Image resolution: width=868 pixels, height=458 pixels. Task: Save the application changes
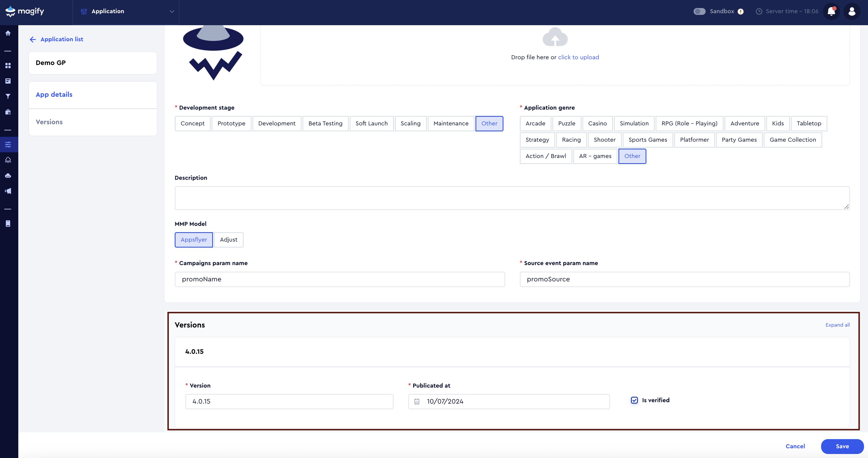(842, 446)
